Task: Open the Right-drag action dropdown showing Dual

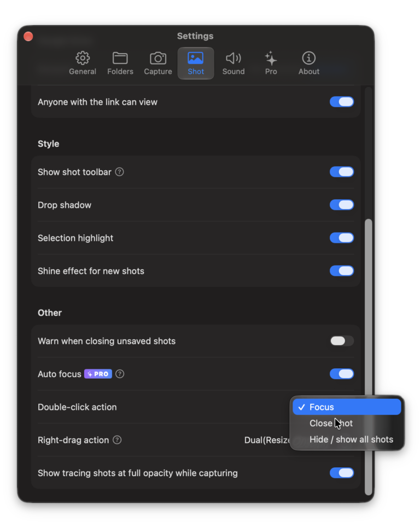Action: pyautogui.click(x=267, y=440)
